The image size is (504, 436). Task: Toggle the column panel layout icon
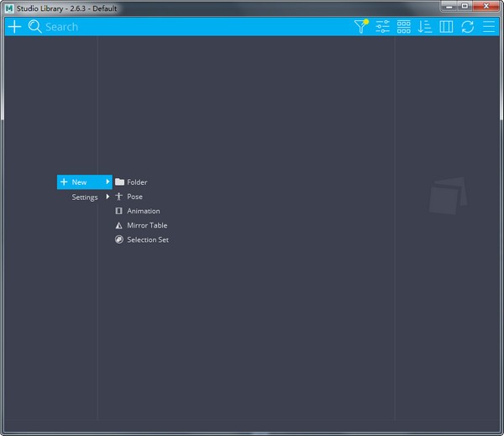pyautogui.click(x=446, y=27)
